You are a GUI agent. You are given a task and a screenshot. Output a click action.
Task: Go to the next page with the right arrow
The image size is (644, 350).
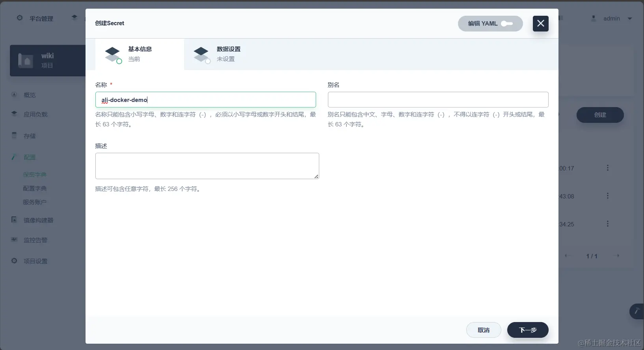(617, 256)
